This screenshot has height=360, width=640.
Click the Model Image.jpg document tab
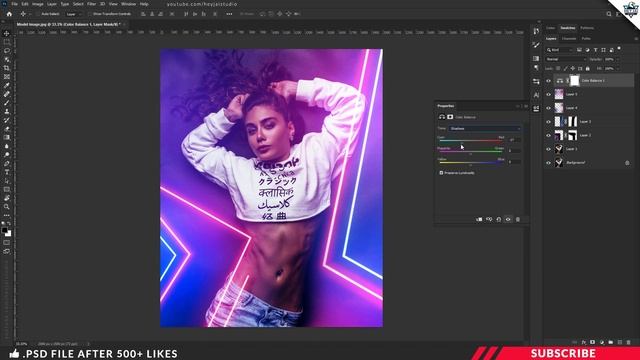[x=69, y=24]
